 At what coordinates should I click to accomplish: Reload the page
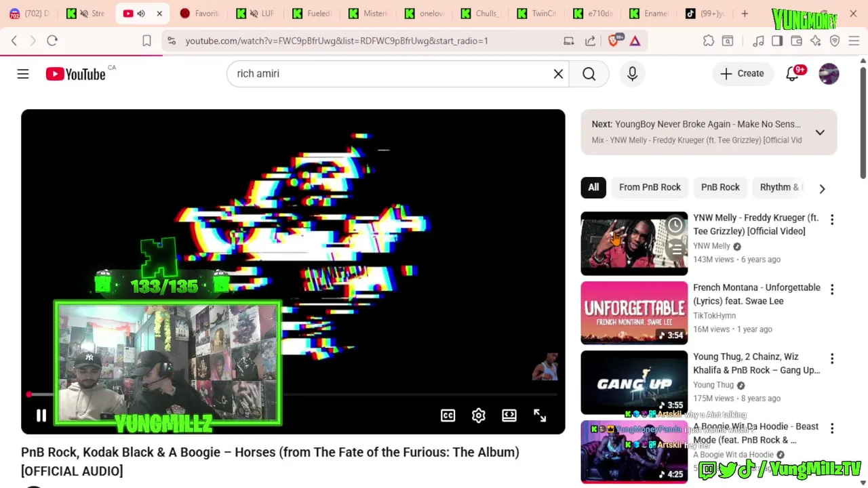pos(52,41)
